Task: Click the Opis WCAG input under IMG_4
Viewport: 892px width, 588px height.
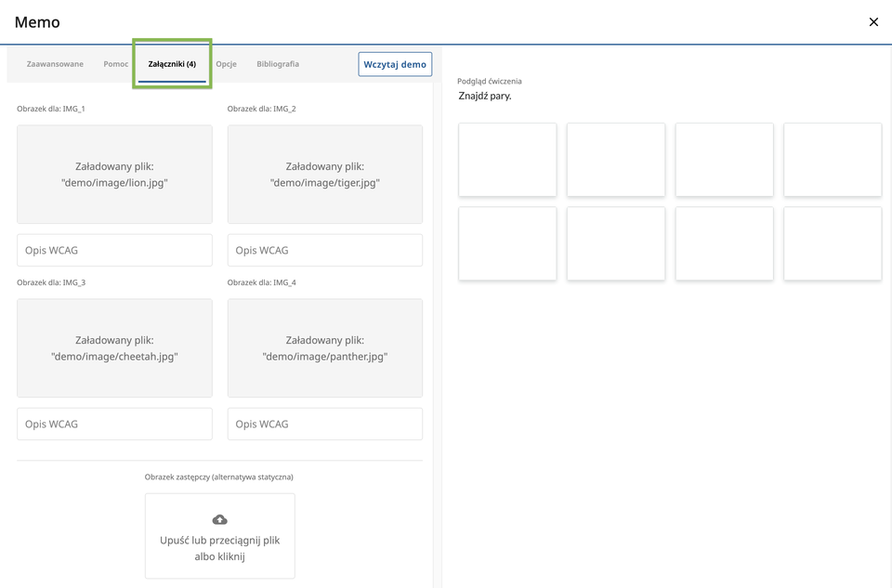Action: [x=325, y=425]
